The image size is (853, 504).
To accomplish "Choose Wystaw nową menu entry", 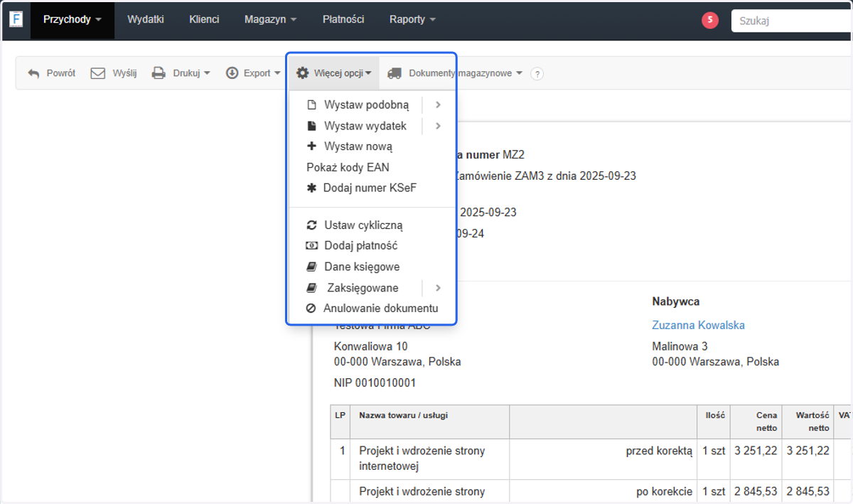I will click(x=358, y=146).
